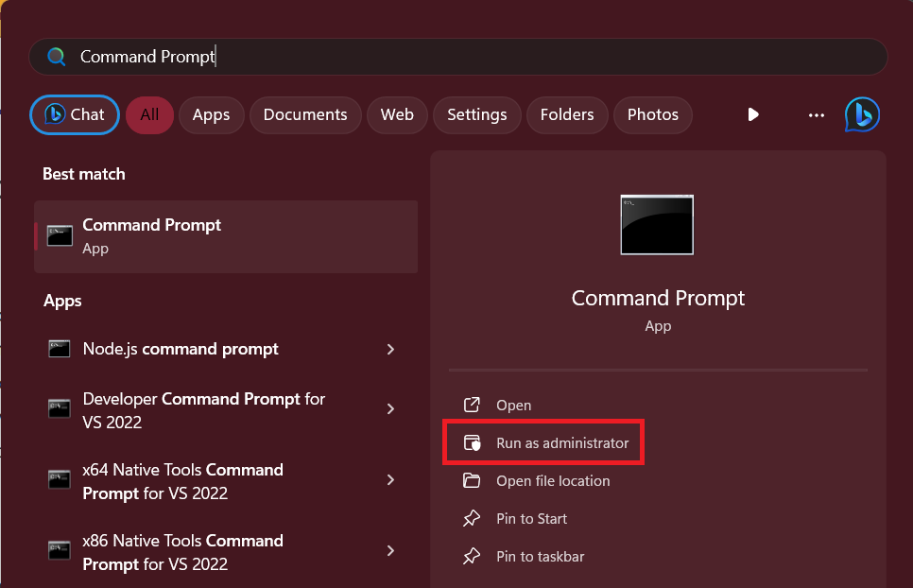Expand Node.js command prompt options chevron
The width and height of the screenshot is (913, 588).
pos(390,350)
